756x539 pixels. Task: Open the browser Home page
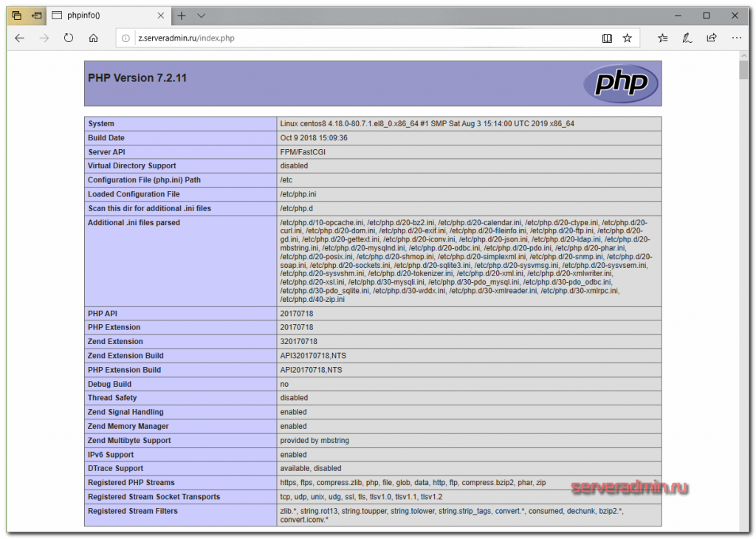93,38
